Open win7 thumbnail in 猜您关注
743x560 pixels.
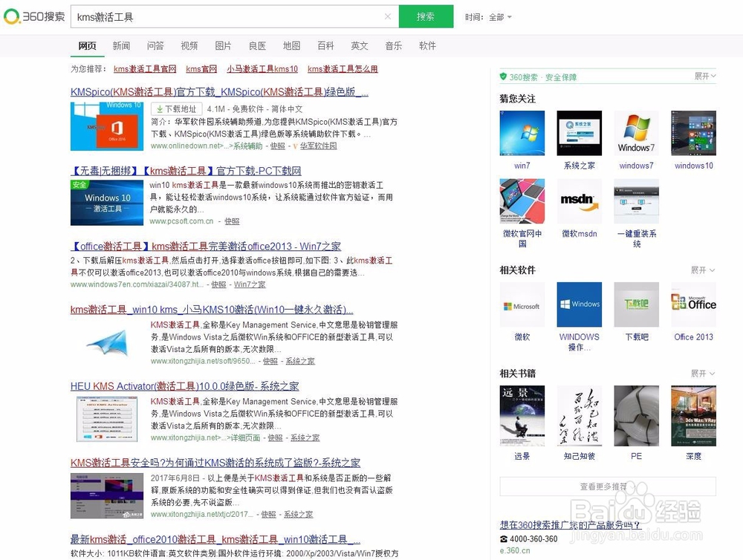coord(522,133)
